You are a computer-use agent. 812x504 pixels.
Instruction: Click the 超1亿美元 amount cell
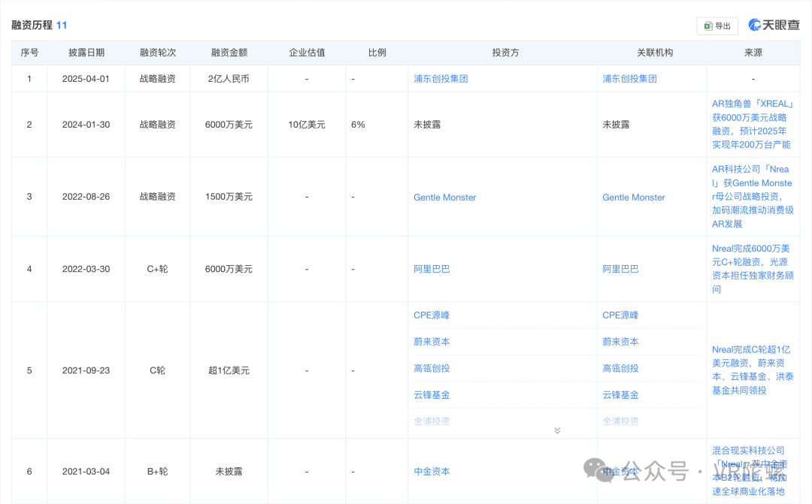click(x=229, y=370)
